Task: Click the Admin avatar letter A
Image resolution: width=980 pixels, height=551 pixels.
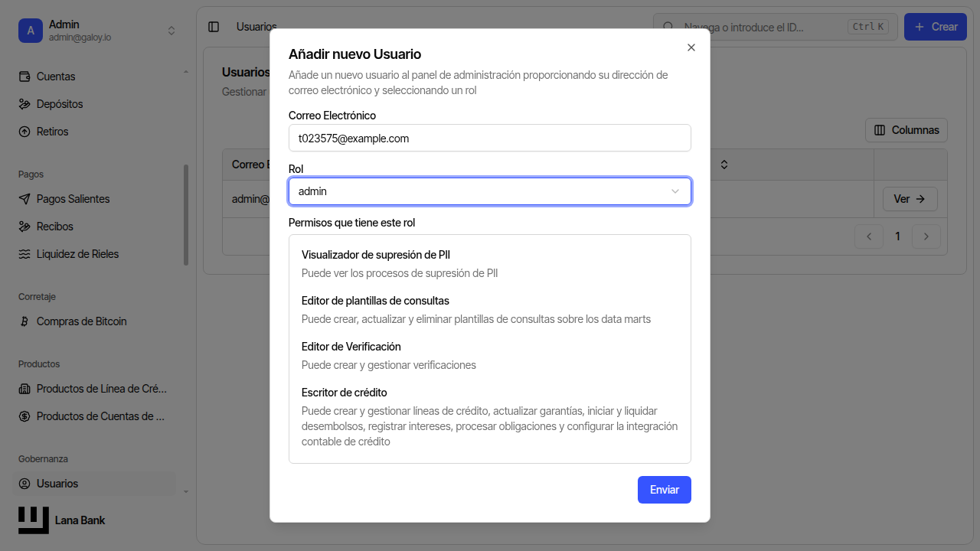Action: click(x=31, y=31)
